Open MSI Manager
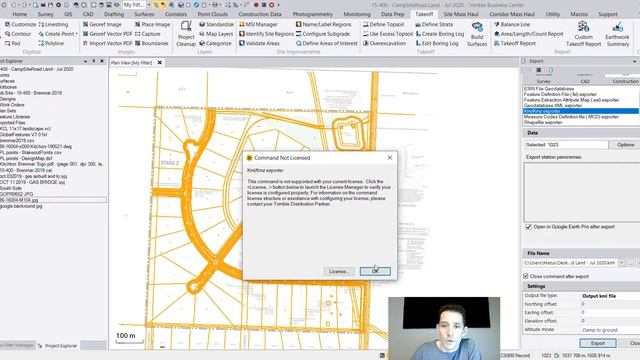This screenshot has width=640, height=360. point(258,24)
